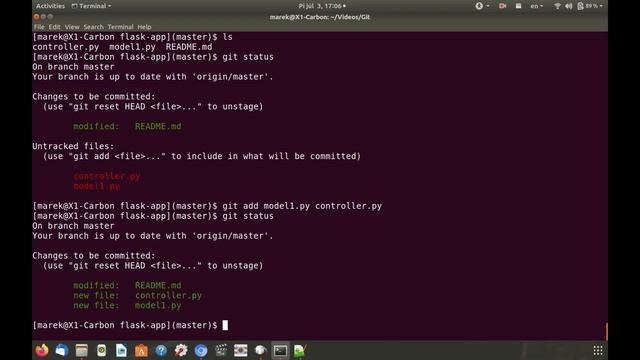Open the Wi-Fi network indicator
Screen dimensions: 640x360
(x=557, y=6)
